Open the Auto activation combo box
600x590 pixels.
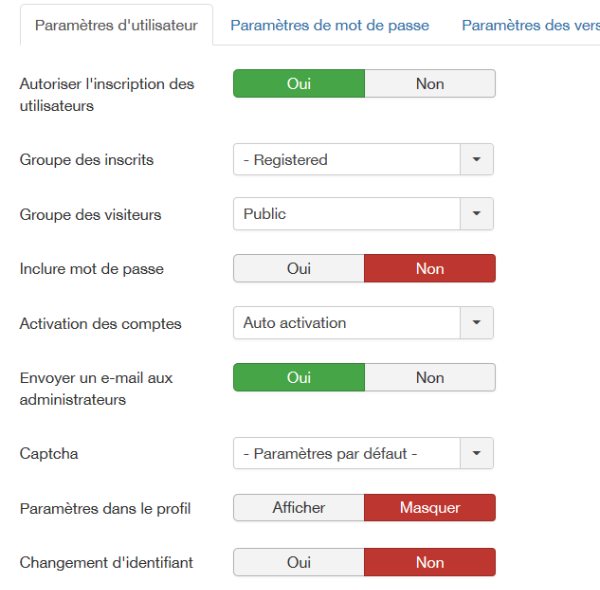click(347, 323)
